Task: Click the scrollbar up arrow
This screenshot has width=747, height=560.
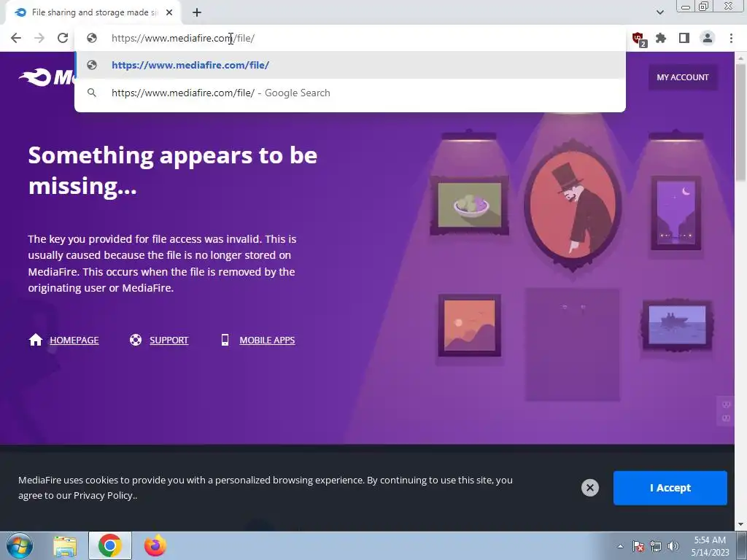Action: click(741, 58)
